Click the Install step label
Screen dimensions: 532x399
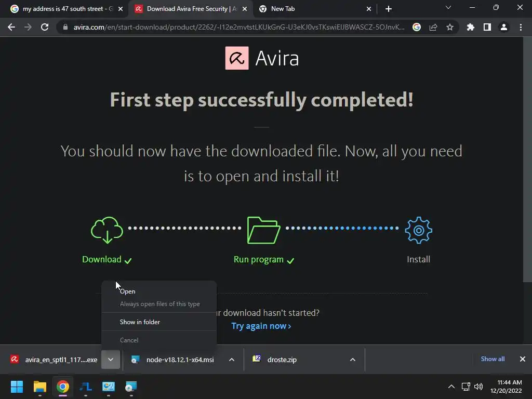click(x=418, y=260)
